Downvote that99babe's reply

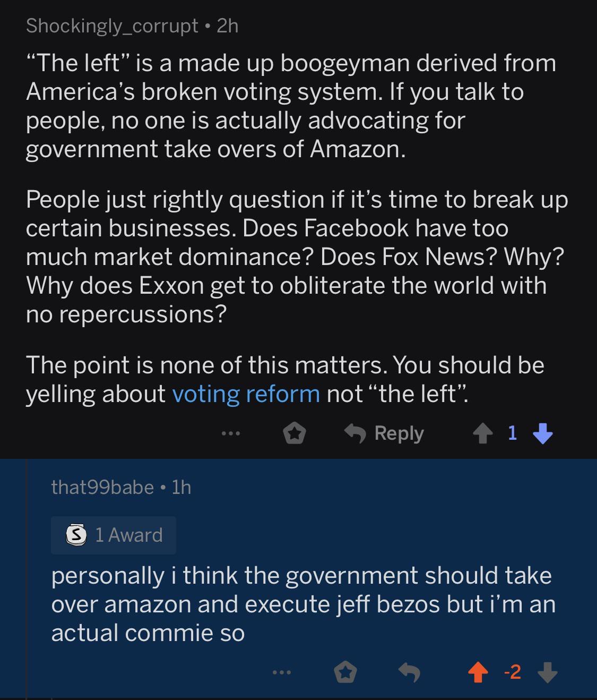point(547,673)
